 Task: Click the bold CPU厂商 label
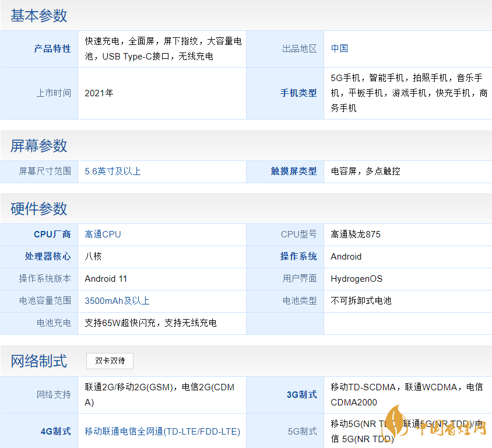click(52, 234)
